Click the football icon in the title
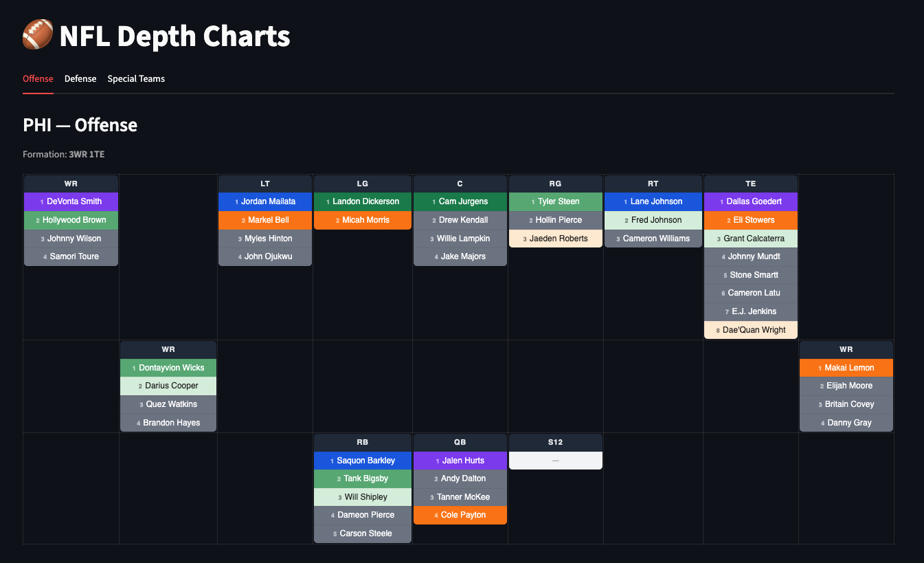The height and width of the screenshot is (563, 924). pos(38,35)
